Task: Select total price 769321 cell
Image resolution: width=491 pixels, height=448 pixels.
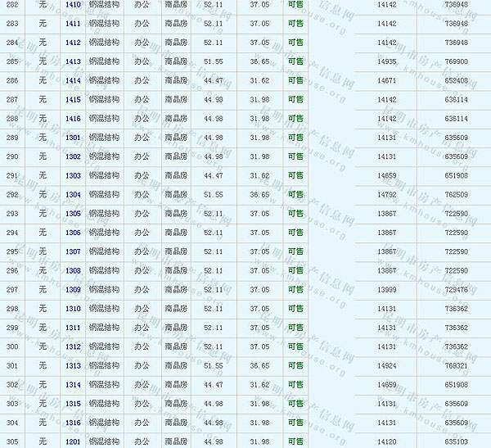Action: (457, 366)
